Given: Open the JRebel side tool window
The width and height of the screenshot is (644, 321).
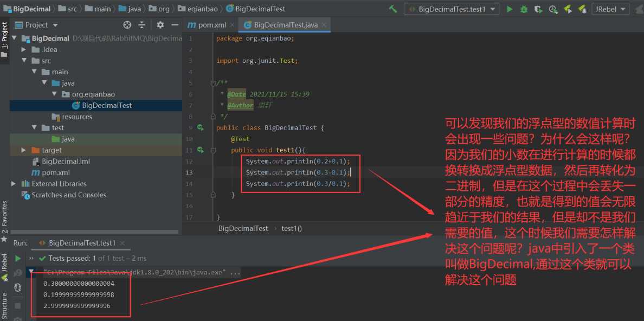Looking at the screenshot, I should click(x=4, y=267).
